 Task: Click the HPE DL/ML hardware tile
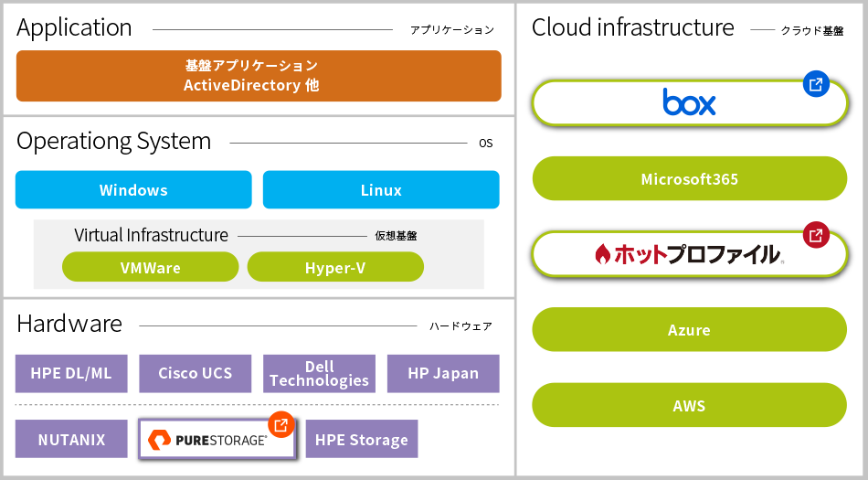[71, 374]
